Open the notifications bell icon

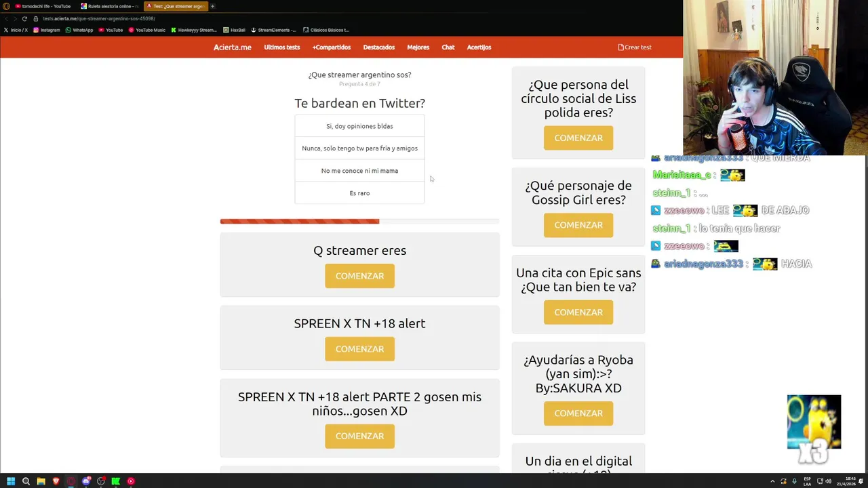tap(863, 481)
